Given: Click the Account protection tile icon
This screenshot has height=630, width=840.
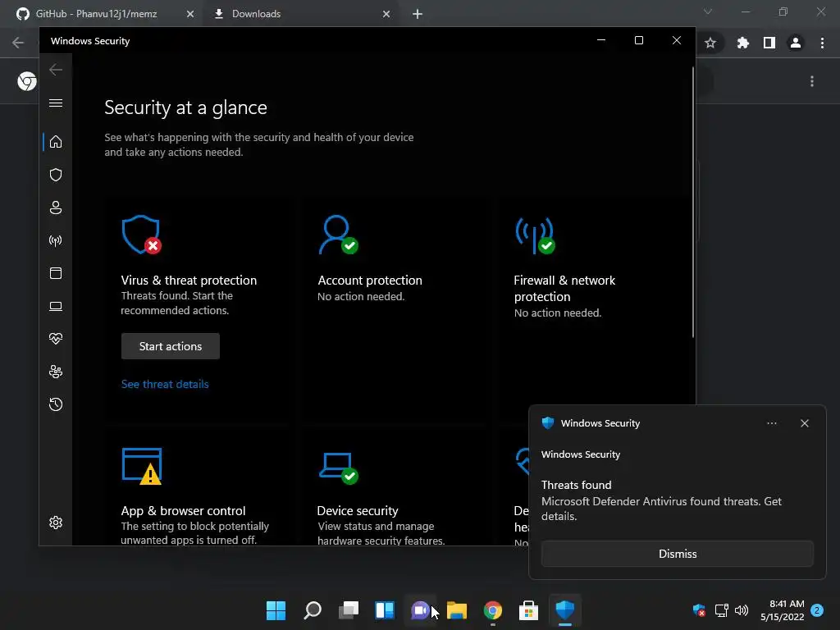Looking at the screenshot, I should point(339,235).
